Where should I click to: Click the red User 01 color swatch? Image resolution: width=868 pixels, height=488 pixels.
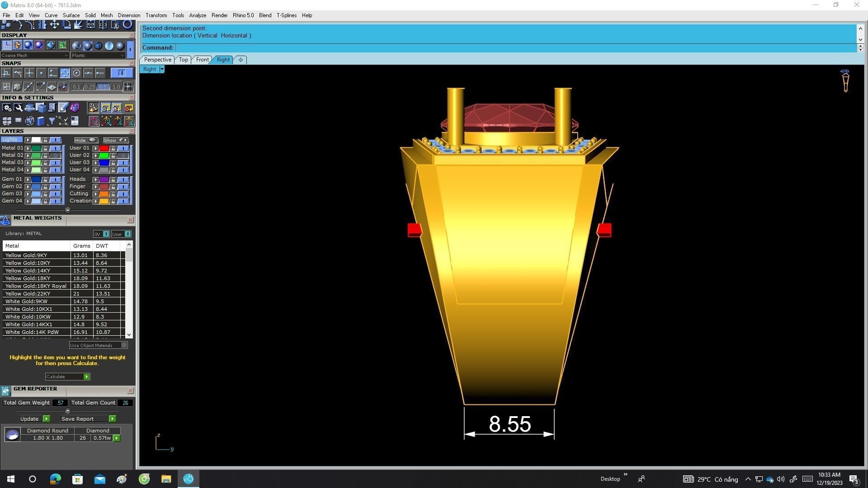[104, 148]
